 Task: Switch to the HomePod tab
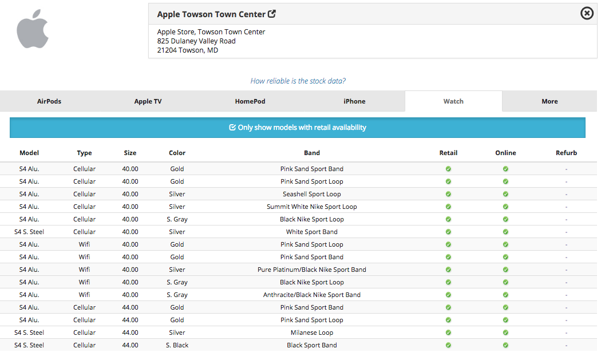point(250,101)
